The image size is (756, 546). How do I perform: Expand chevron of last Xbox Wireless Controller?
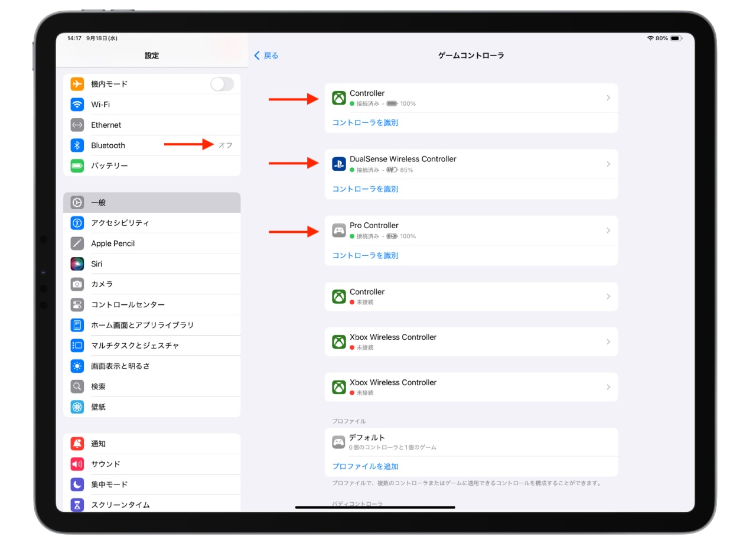(x=608, y=387)
